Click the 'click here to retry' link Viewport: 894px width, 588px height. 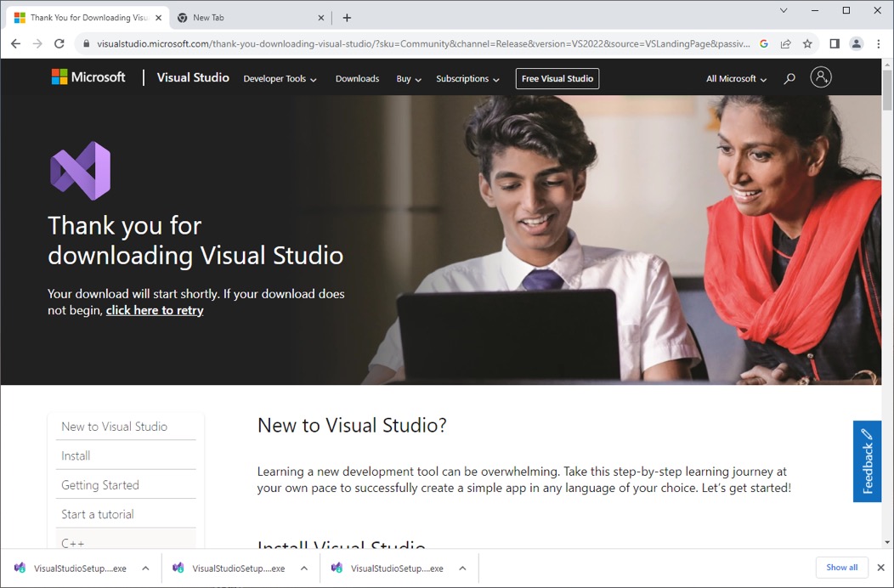[x=155, y=310]
